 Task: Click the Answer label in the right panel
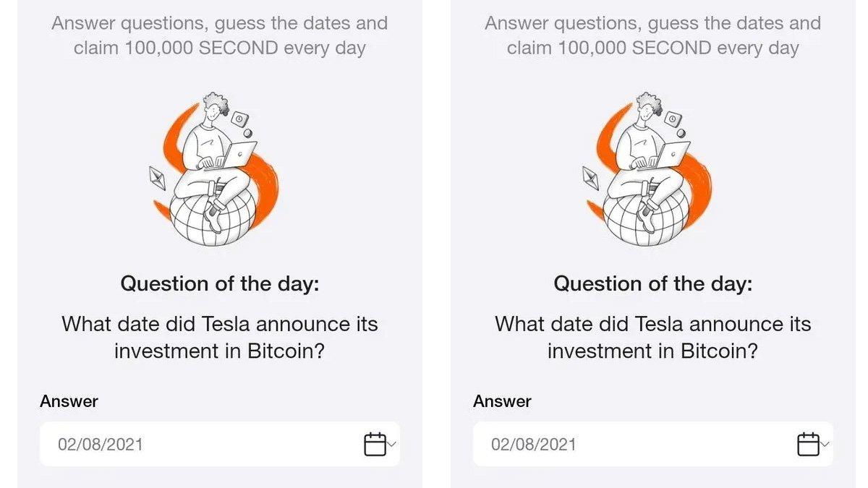pyautogui.click(x=502, y=401)
